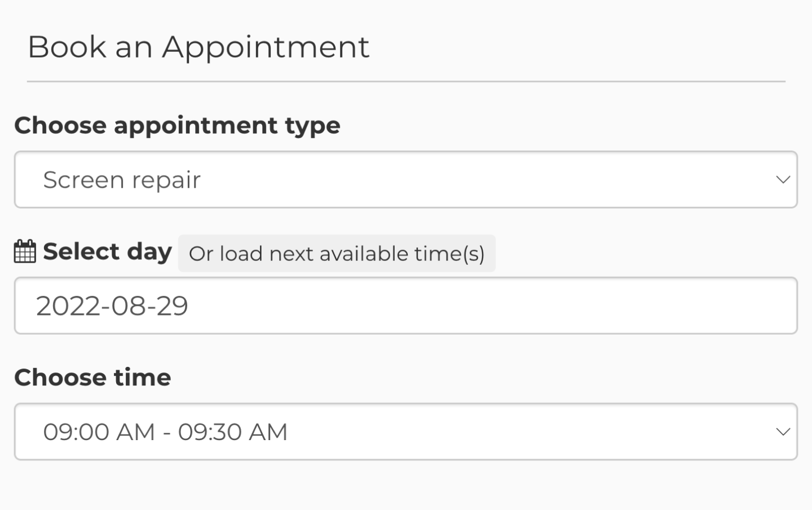Click the divider line under the heading

pos(405,82)
